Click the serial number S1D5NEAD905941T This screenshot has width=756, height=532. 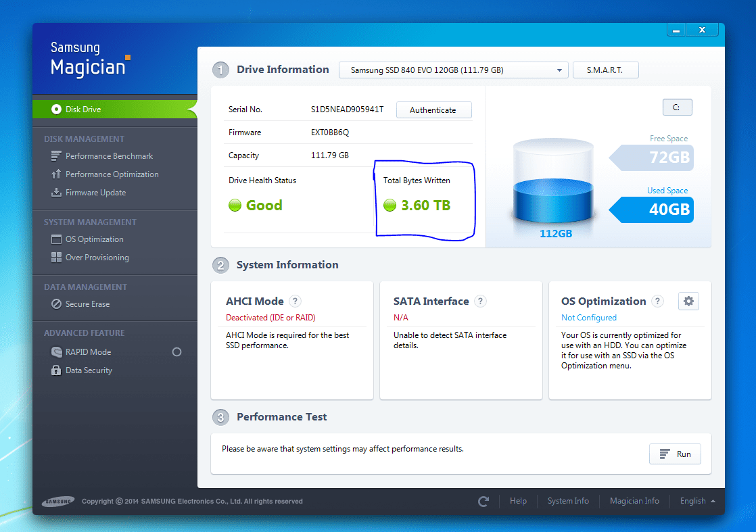coord(347,110)
